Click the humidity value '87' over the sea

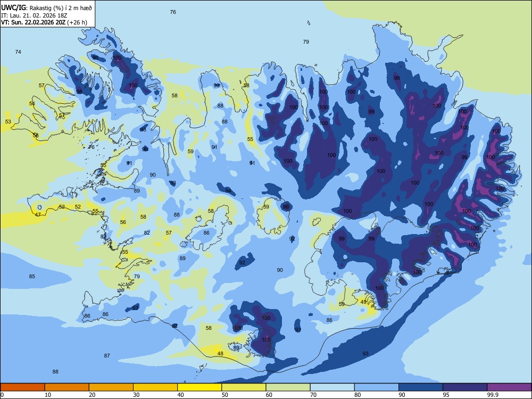coord(107,355)
